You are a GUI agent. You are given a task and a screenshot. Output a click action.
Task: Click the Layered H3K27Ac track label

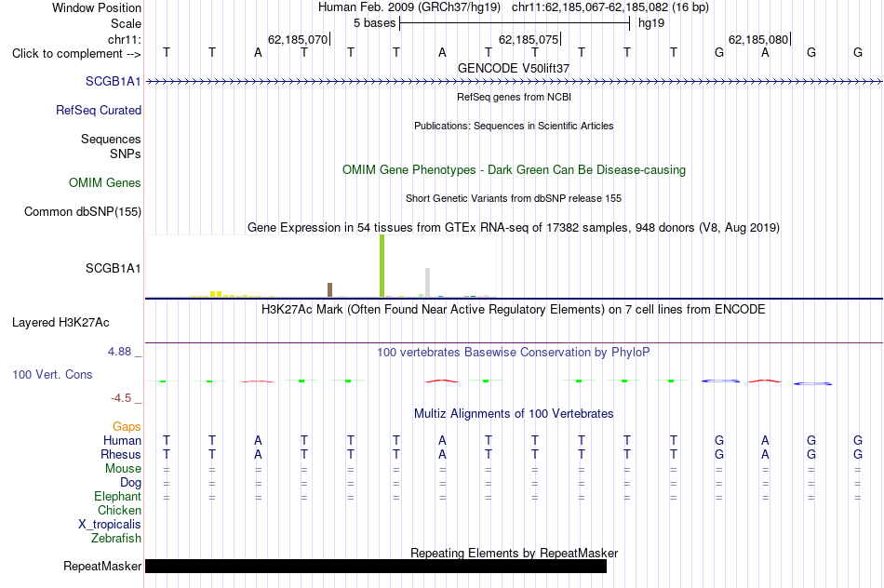tap(60, 323)
